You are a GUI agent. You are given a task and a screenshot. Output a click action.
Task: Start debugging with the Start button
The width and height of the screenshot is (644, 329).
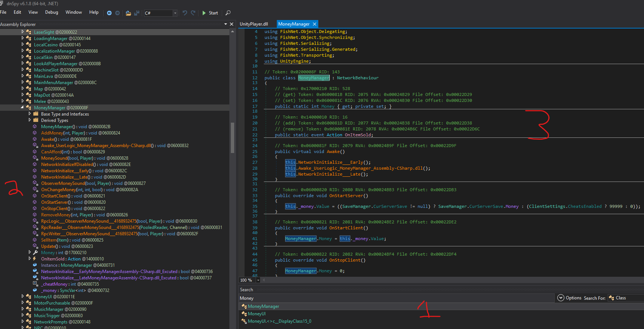point(210,13)
